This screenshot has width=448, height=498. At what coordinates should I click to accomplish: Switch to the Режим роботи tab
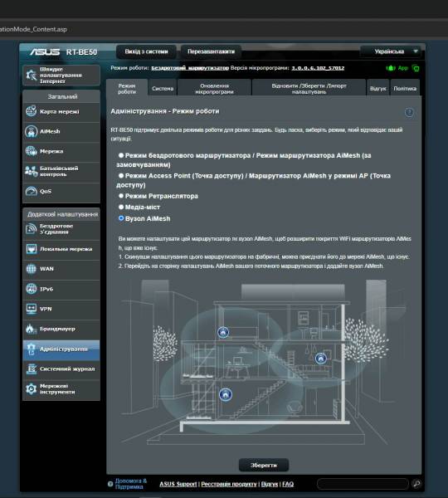point(127,89)
